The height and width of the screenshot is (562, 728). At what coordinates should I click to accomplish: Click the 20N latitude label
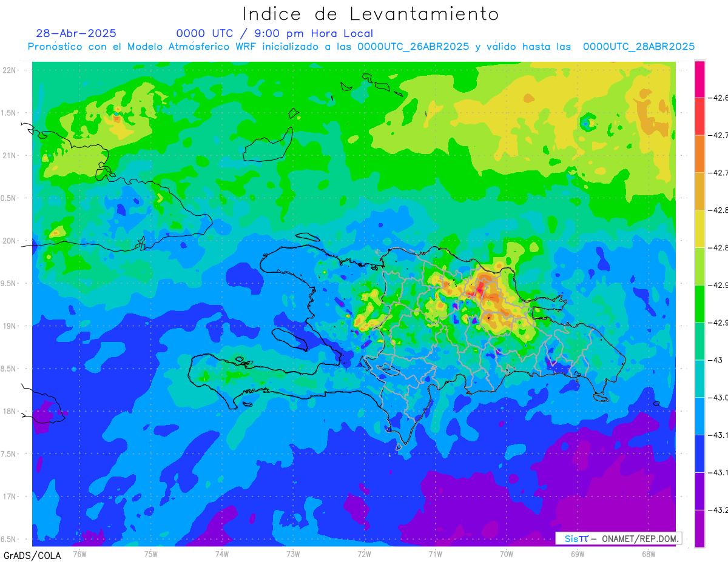point(10,241)
